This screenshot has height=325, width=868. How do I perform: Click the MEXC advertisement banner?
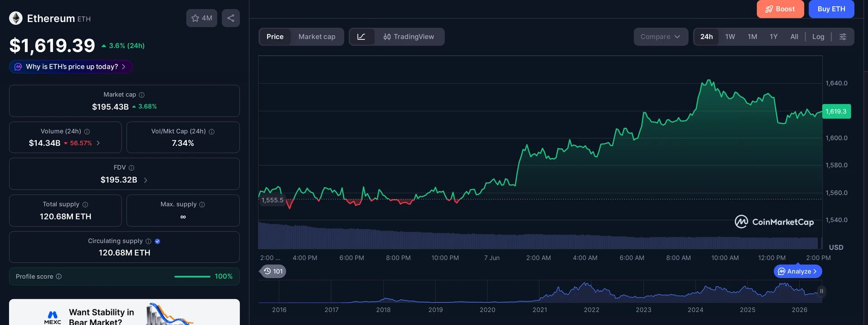click(124, 312)
